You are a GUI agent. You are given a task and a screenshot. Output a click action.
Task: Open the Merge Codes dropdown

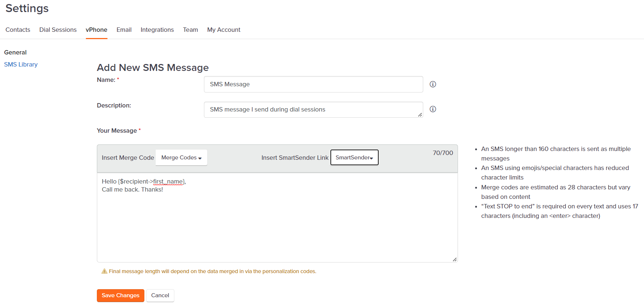tap(181, 158)
